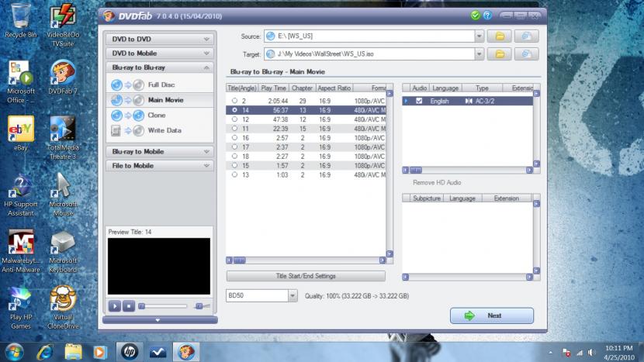Image resolution: width=644 pixels, height=362 pixels.
Task: Choose Main Movie mode
Action: pos(160,100)
